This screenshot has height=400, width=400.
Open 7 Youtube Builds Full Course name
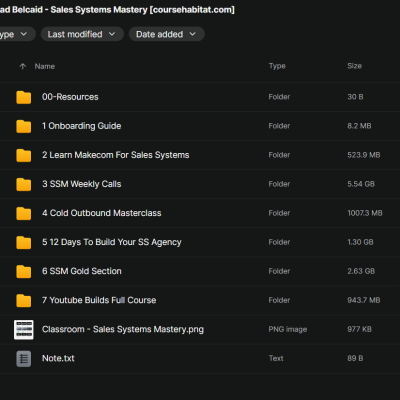99,300
